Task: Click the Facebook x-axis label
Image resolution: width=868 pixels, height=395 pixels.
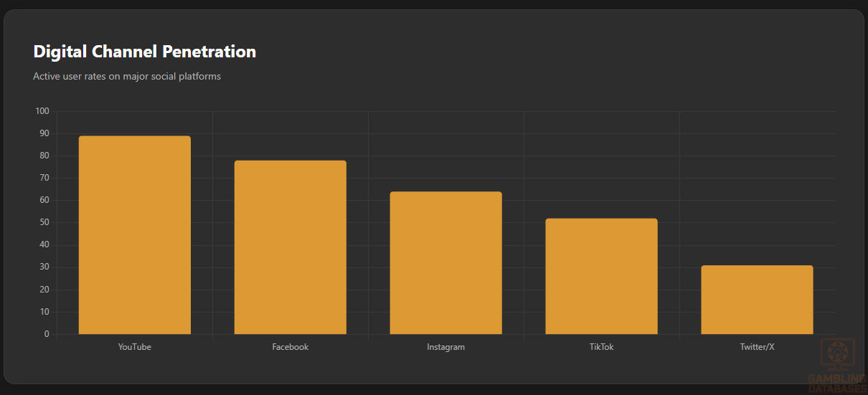Action: pos(290,347)
